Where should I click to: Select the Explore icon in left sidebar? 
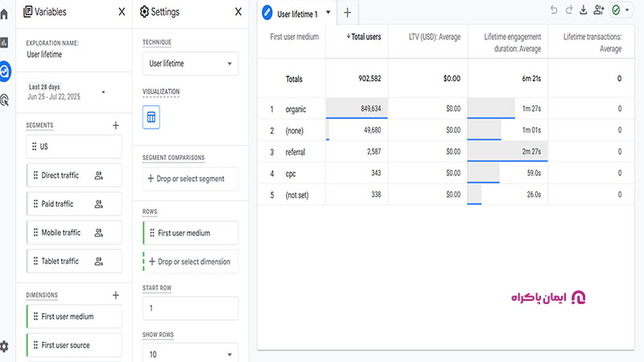[5, 72]
